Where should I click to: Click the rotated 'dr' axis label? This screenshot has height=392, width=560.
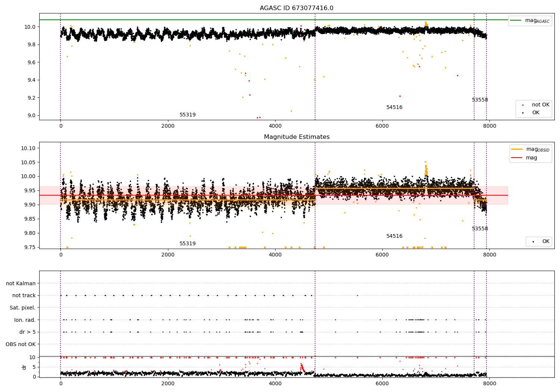[x=24, y=367]
